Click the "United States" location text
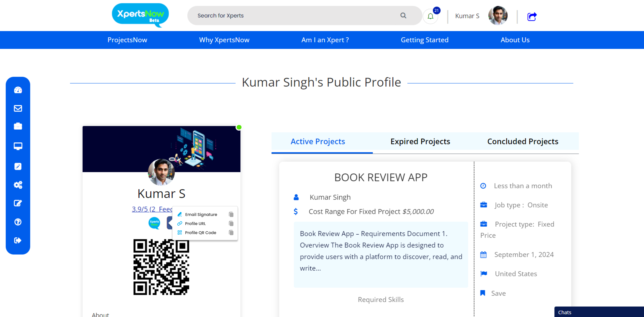This screenshot has height=317, width=644. pyautogui.click(x=516, y=274)
